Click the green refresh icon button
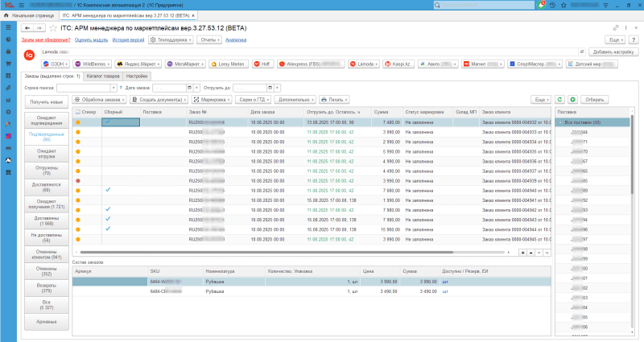Viewport: 644px width, 342px height. point(560,99)
